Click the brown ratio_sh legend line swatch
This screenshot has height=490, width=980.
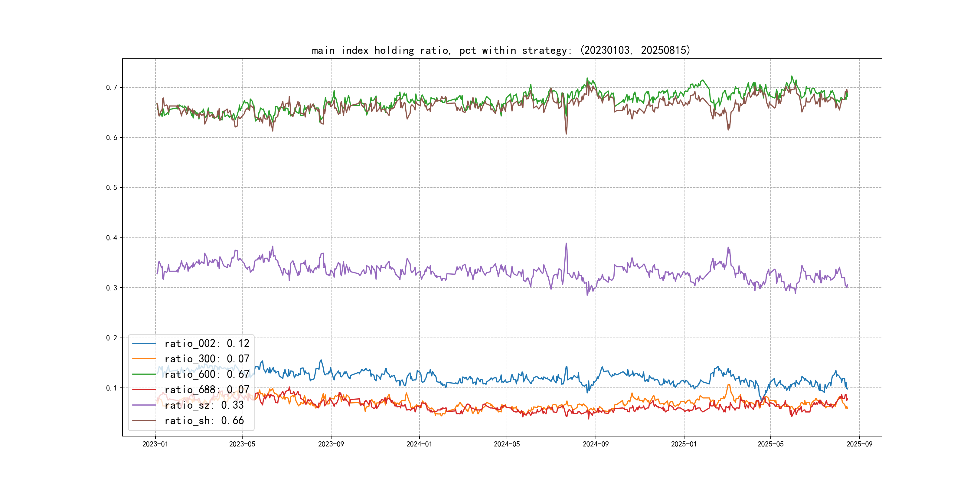(x=144, y=420)
